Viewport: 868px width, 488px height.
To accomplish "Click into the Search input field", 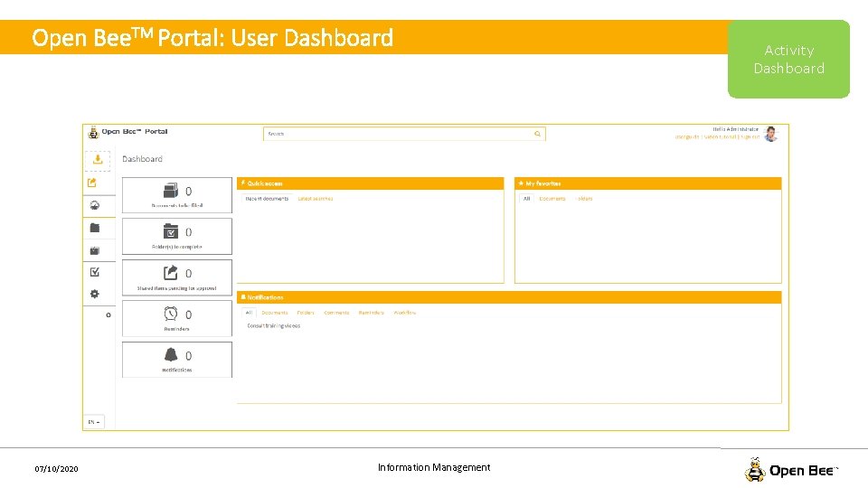I will point(399,134).
